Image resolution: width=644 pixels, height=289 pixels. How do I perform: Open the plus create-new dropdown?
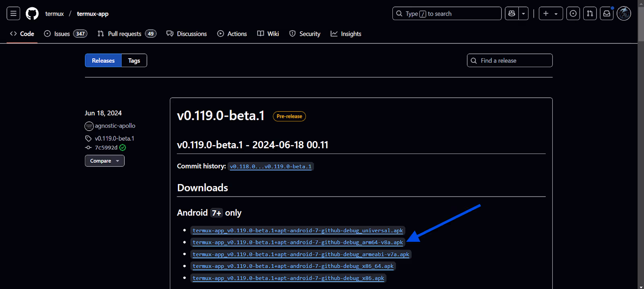coord(551,14)
